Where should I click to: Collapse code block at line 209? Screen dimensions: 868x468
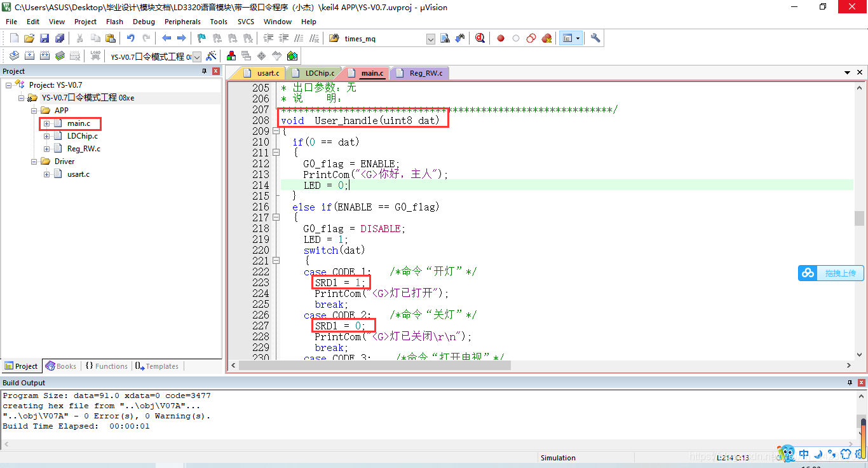276,131
